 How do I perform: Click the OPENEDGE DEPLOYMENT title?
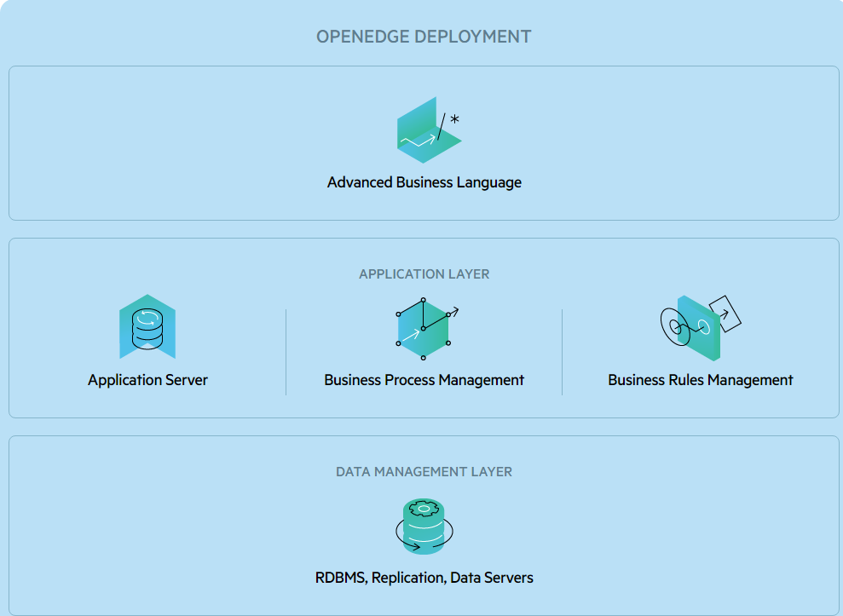[424, 37]
